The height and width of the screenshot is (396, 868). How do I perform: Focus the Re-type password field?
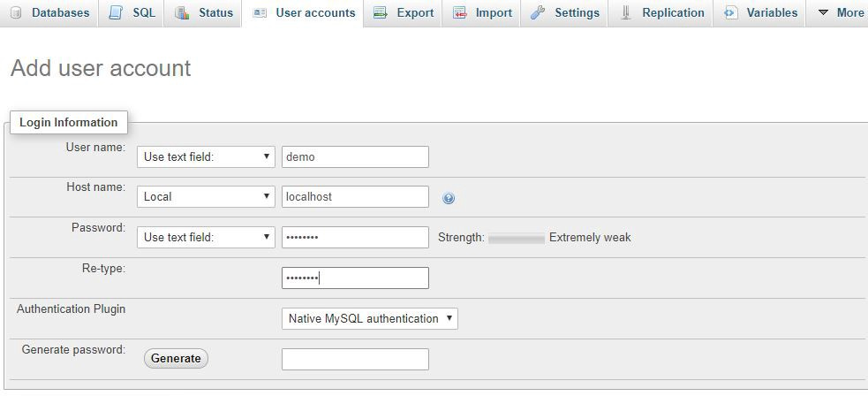point(355,278)
